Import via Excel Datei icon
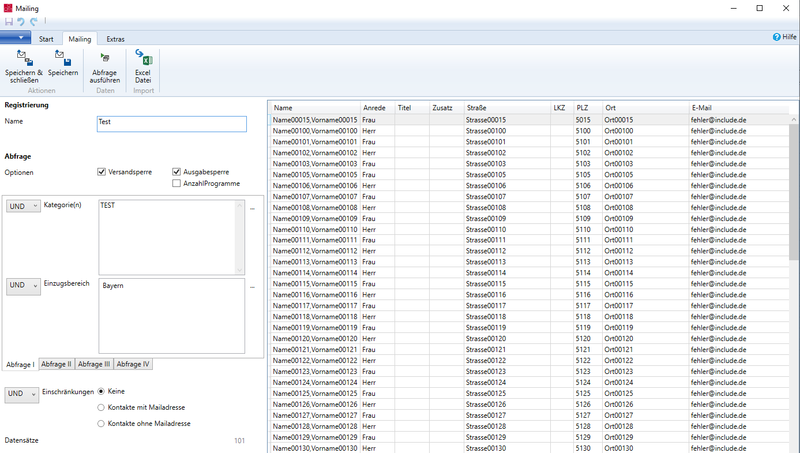The width and height of the screenshot is (800, 453). pos(143,57)
